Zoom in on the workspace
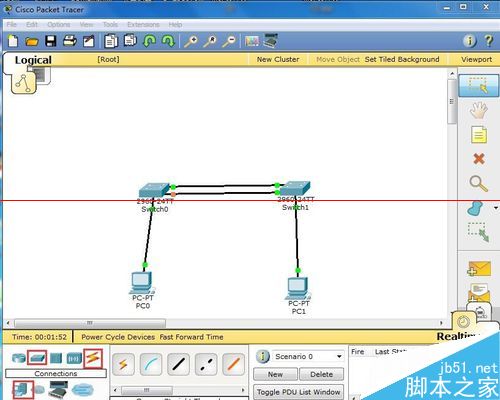This screenshot has height=400, width=500. [x=191, y=41]
